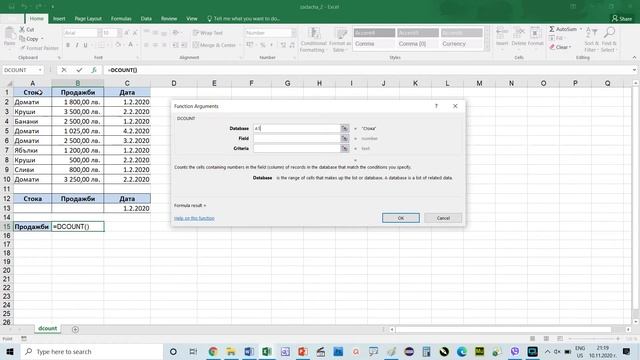
Task: Click OK in Function Arguments dialog
Action: [400, 218]
